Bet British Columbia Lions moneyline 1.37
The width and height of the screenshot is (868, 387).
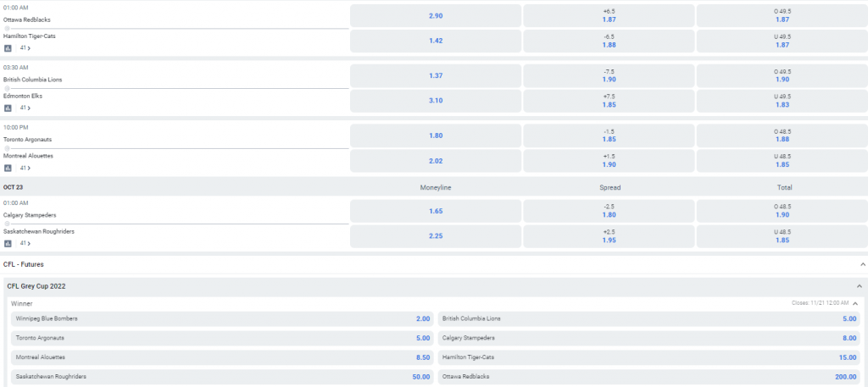tap(436, 75)
